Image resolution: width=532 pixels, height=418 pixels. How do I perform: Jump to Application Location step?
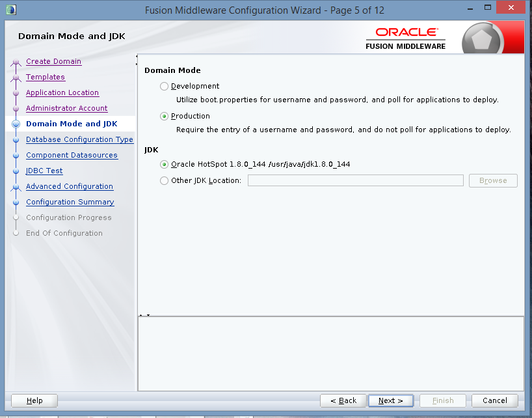(x=62, y=92)
